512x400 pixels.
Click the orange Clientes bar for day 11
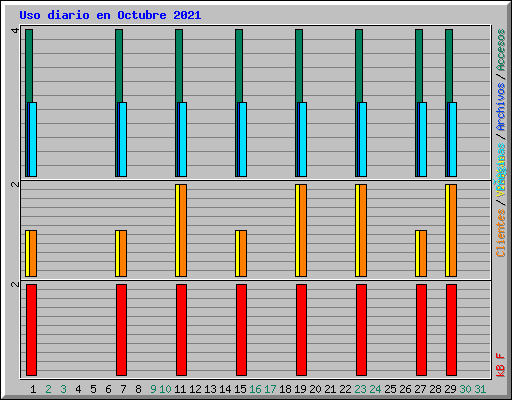click(x=183, y=230)
